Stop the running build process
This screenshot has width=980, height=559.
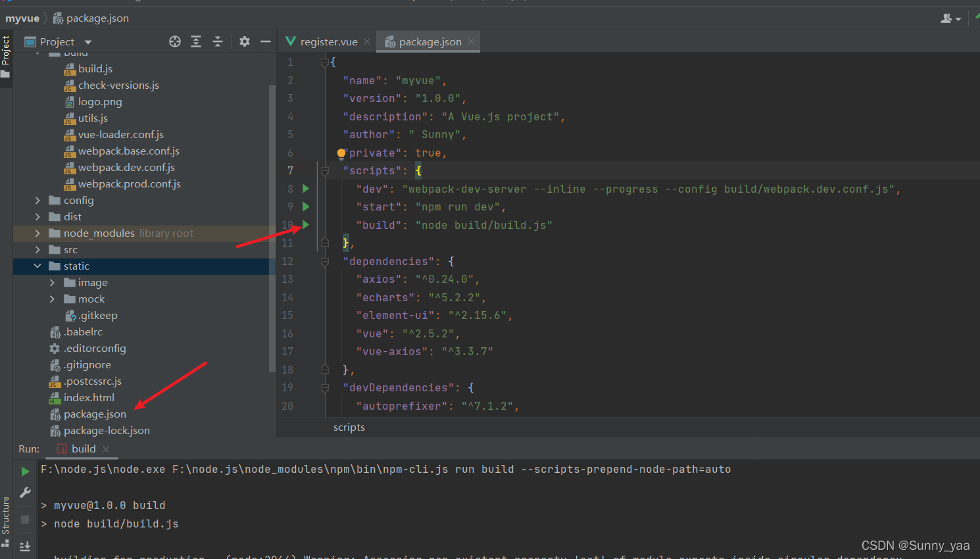[25, 520]
